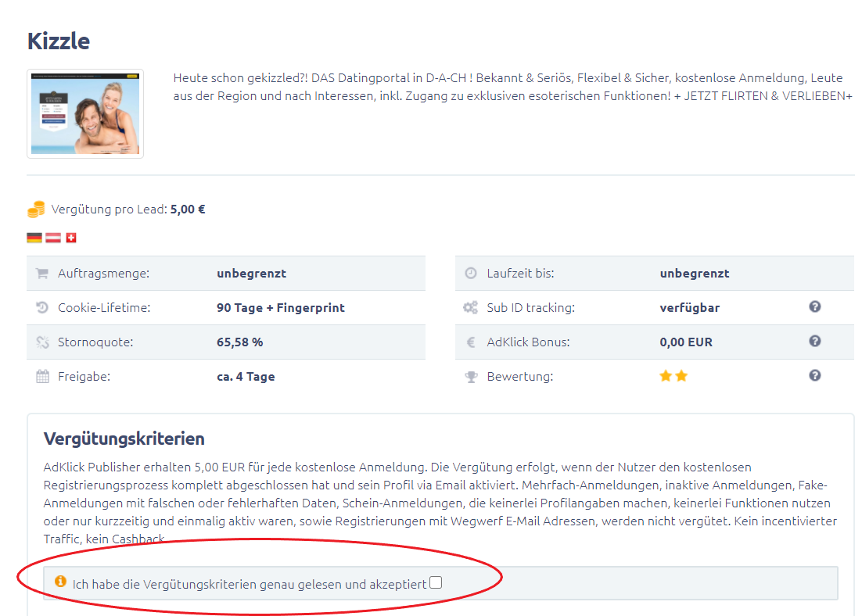The height and width of the screenshot is (616, 862).
Task: Click the help icon in the Bewertung row
Action: point(815,375)
